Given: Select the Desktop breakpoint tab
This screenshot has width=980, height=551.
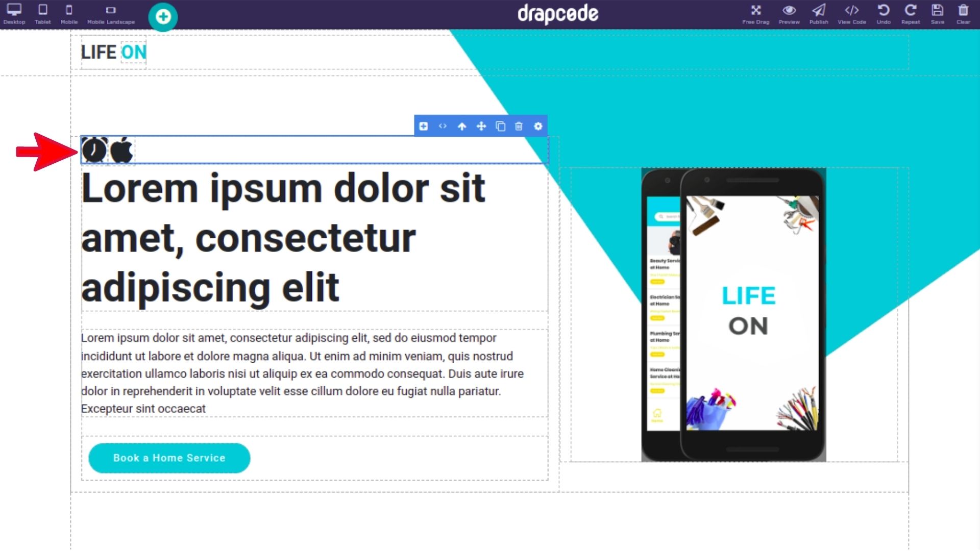Looking at the screenshot, I should click(14, 14).
